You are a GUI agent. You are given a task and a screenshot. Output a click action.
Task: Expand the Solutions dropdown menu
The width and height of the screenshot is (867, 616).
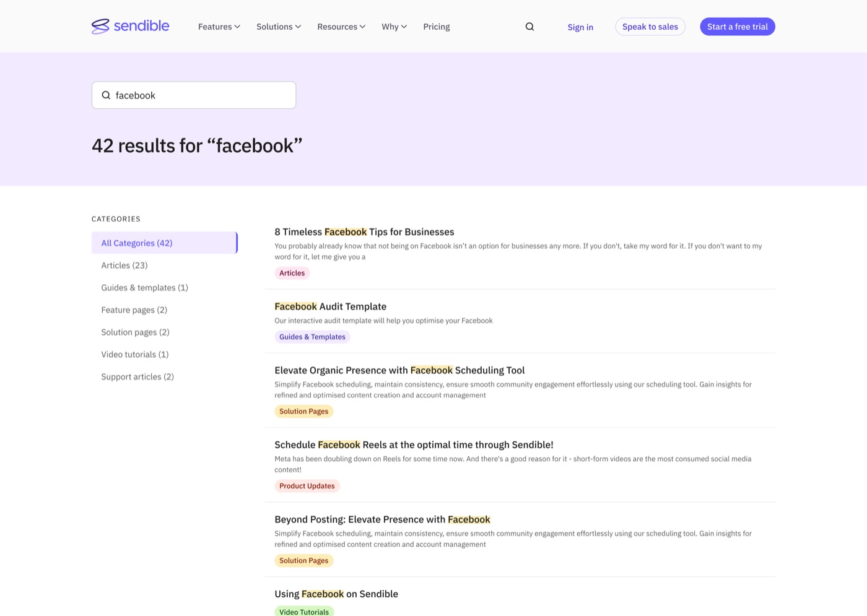pyautogui.click(x=279, y=27)
